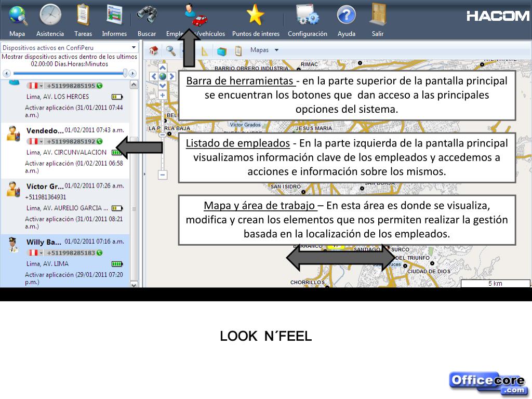Click employee list scrollbar down arrow

(x=134, y=285)
